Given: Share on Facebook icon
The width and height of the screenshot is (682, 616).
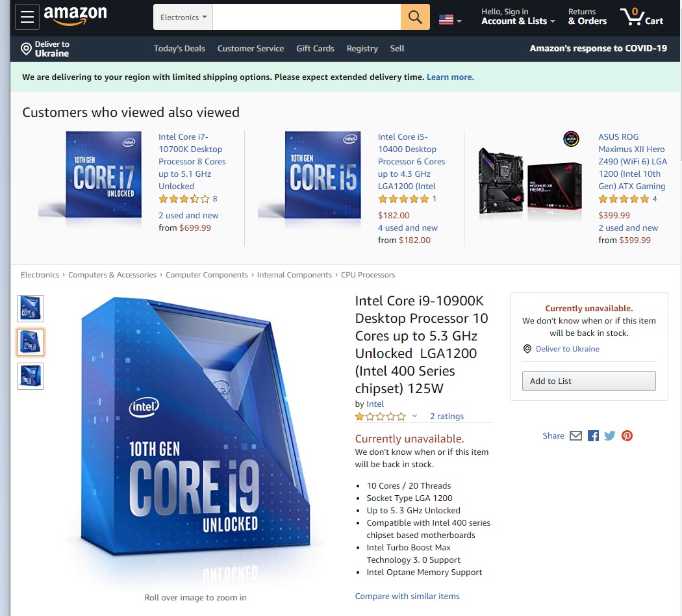Looking at the screenshot, I should coord(593,435).
